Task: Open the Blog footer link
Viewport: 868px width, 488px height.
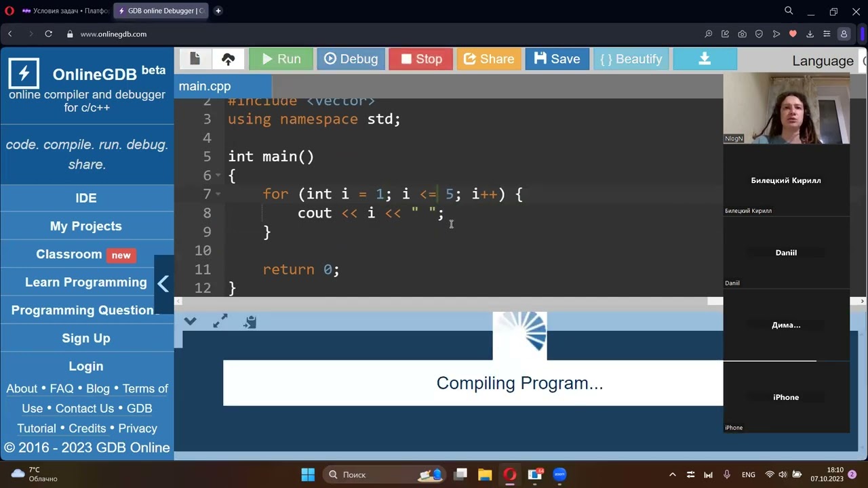Action: (x=98, y=388)
